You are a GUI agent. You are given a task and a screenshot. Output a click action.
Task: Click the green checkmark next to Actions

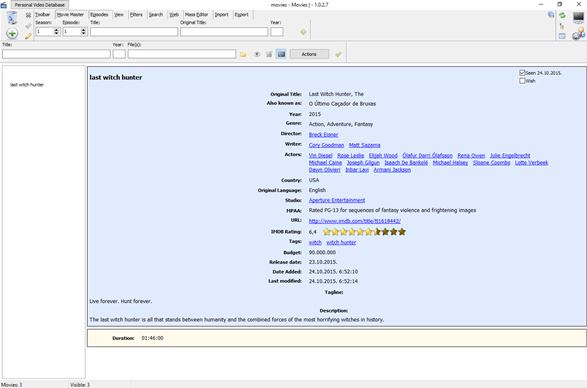(338, 54)
